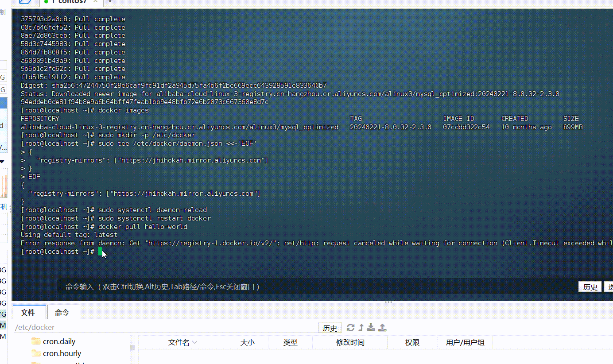Click the 'sudo mkdir -p /etc/docker' line
The image size is (613, 364).
(108, 135)
